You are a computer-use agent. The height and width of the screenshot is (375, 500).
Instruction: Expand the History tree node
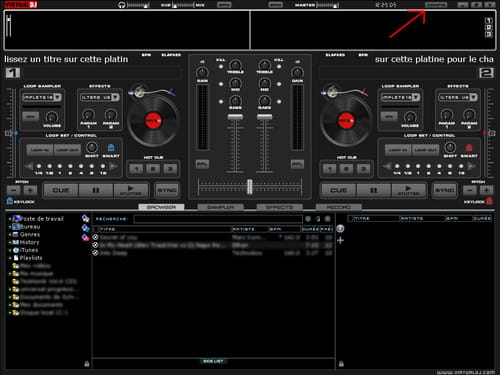[10, 243]
